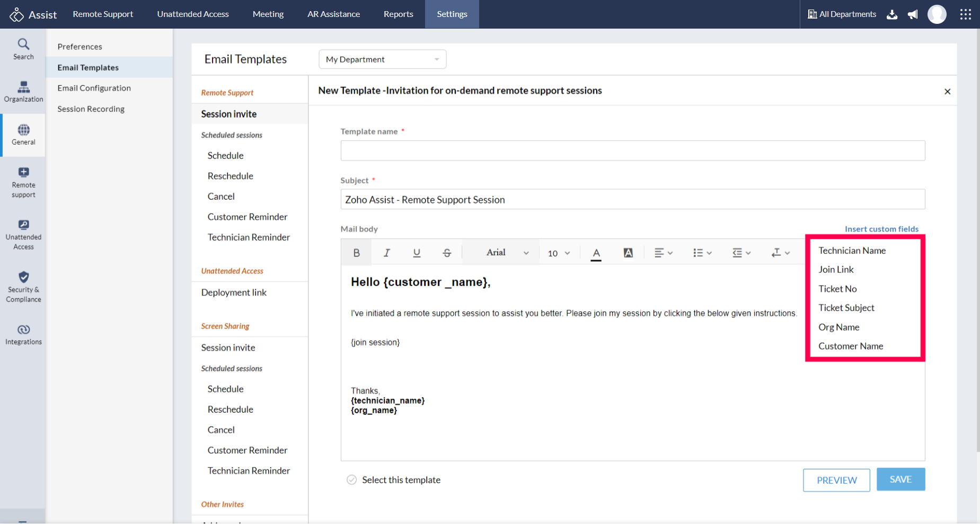Click the SAVE button

tap(900, 479)
